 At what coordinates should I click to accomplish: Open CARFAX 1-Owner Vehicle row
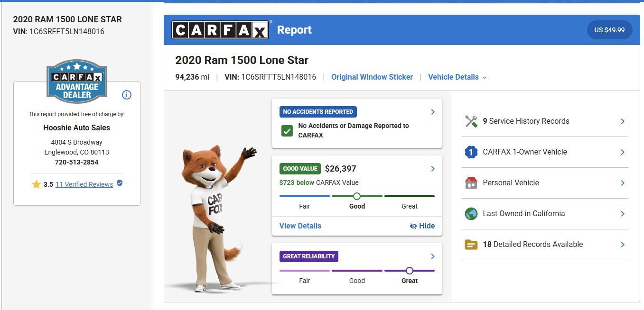pyautogui.click(x=545, y=152)
